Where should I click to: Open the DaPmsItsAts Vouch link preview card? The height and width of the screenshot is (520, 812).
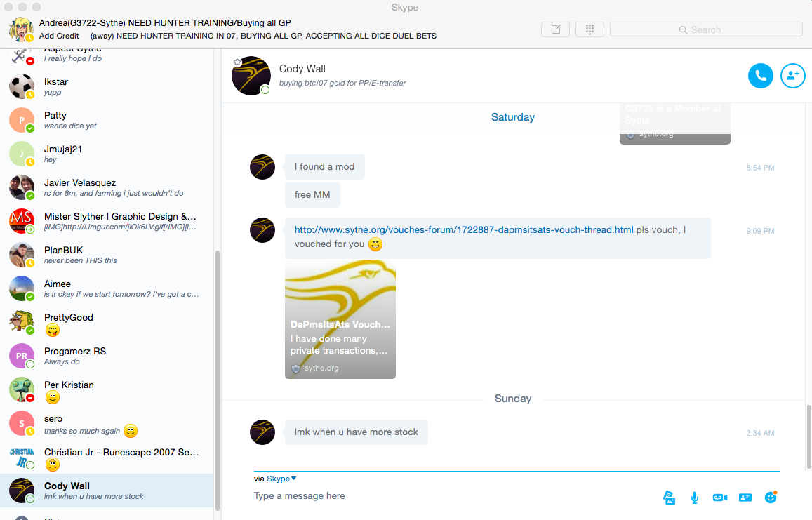(340, 319)
